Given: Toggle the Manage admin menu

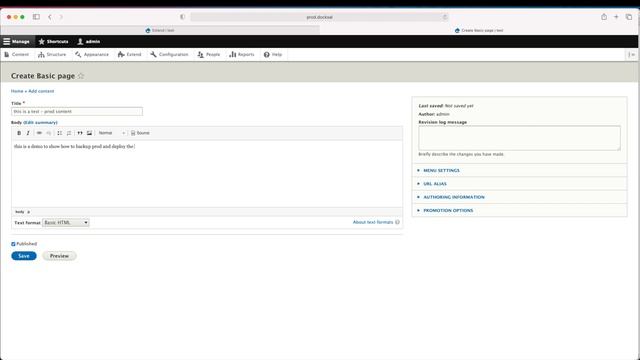Looking at the screenshot, I should (17, 42).
